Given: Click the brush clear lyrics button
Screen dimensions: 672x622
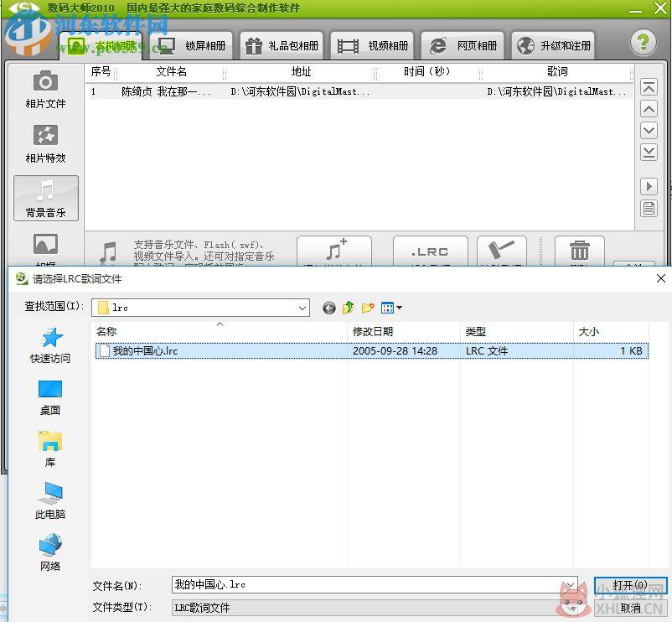Looking at the screenshot, I should tap(501, 251).
